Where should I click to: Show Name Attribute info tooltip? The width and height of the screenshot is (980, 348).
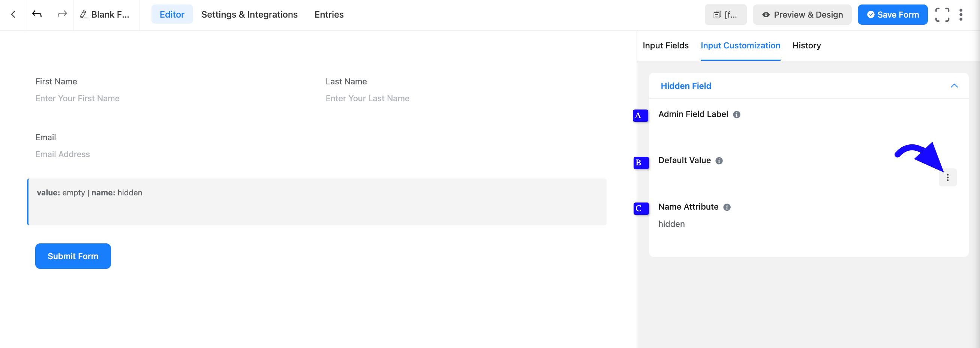tap(727, 207)
